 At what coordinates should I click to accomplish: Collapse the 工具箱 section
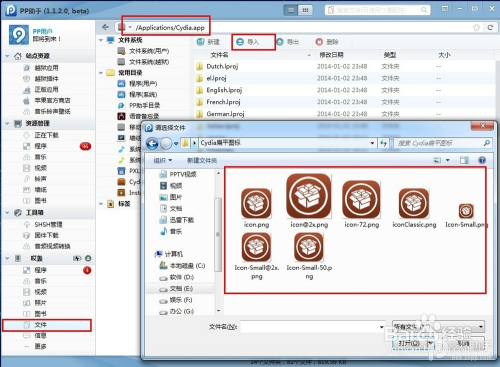[7, 213]
